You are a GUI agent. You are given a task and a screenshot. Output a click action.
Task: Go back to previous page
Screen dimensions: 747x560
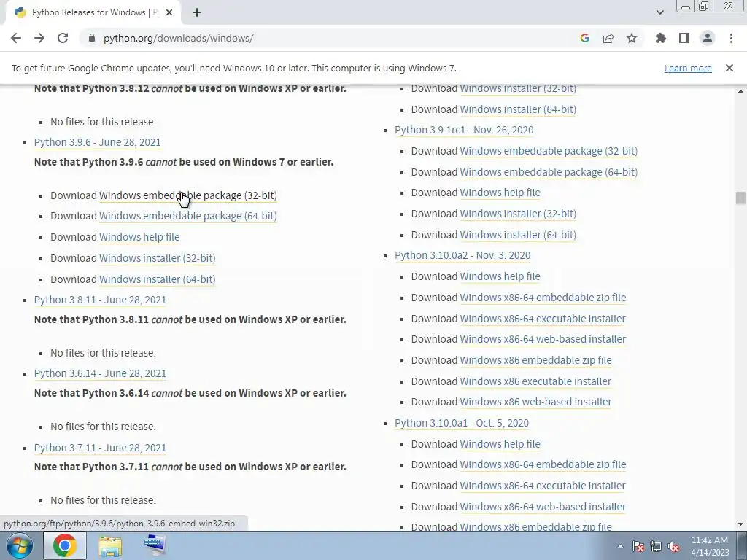tap(16, 38)
